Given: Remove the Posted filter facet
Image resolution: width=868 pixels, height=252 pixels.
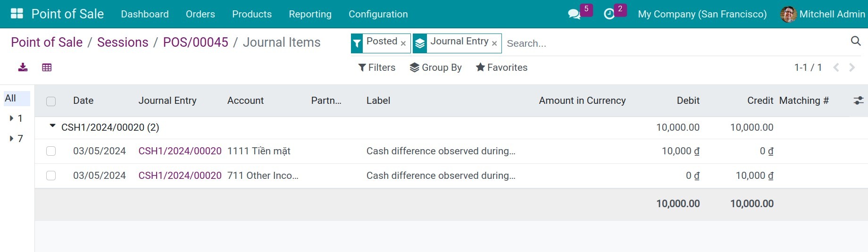Looking at the screenshot, I should click(x=403, y=43).
